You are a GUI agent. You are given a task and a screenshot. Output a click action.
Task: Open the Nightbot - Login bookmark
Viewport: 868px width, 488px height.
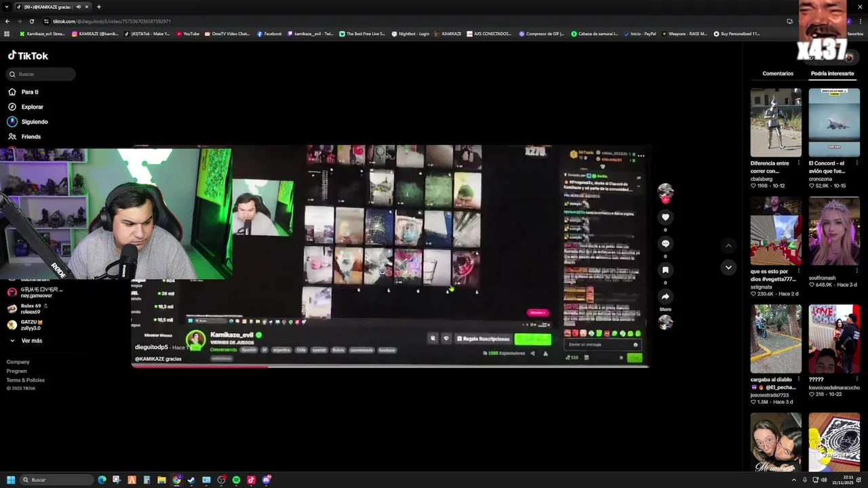pyautogui.click(x=410, y=33)
